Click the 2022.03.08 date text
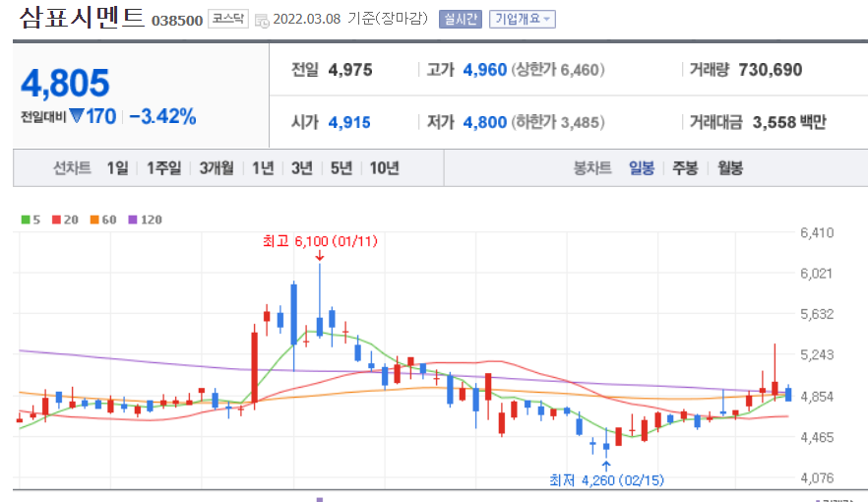This screenshot has width=868, height=502. (x=307, y=20)
